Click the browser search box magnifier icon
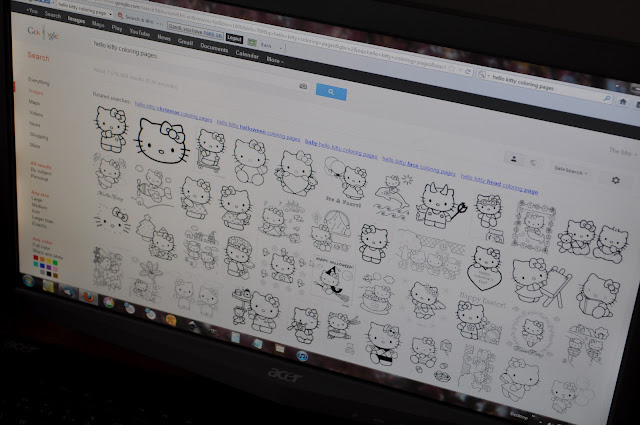 (x=607, y=98)
